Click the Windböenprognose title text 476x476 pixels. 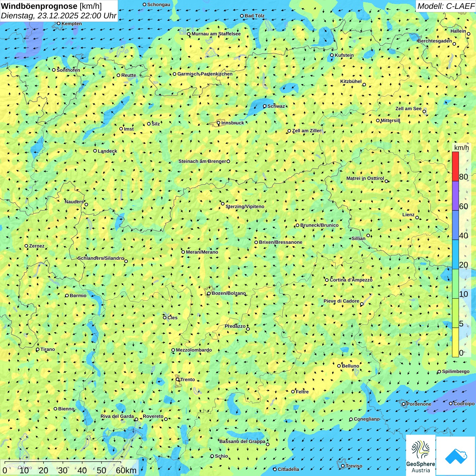(x=39, y=6)
